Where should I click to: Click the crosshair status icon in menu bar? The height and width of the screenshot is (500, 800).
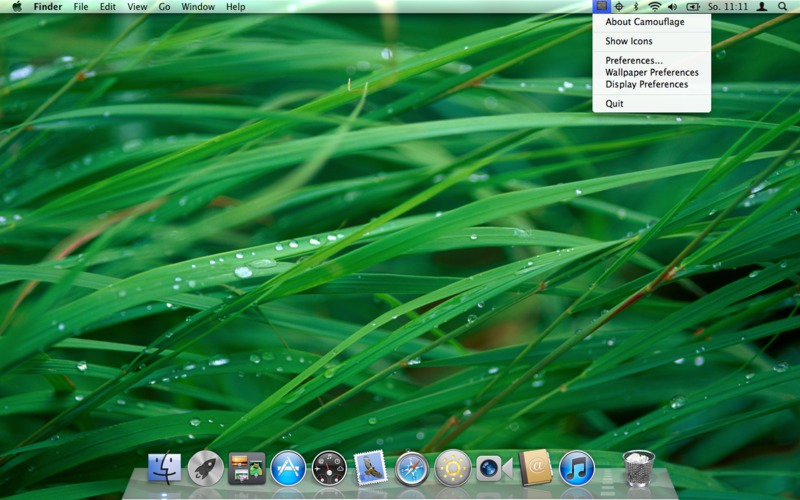pyautogui.click(x=619, y=7)
